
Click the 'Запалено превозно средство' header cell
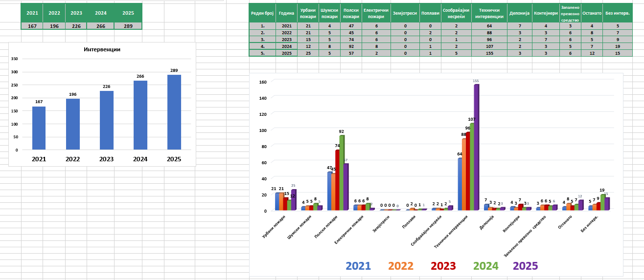pyautogui.click(x=570, y=14)
